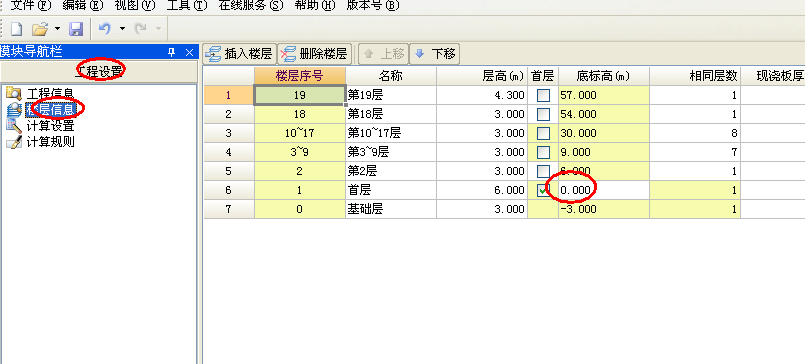This screenshot has height=364, width=805.
Task: Click the Open folder icon
Action: pyautogui.click(x=40, y=29)
